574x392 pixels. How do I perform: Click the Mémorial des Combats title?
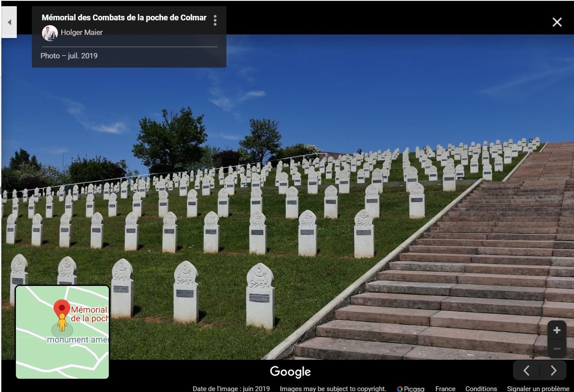(x=124, y=18)
